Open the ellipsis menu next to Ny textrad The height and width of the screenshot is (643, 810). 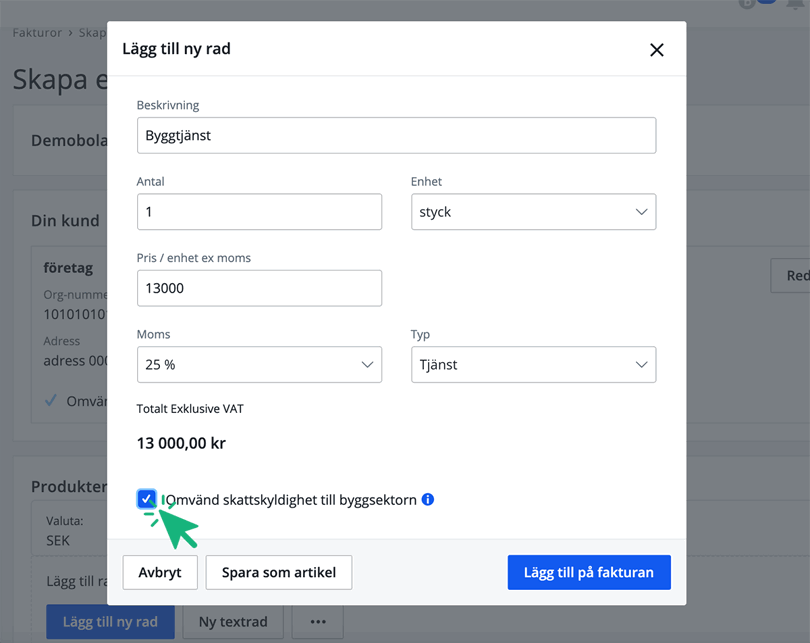317,621
